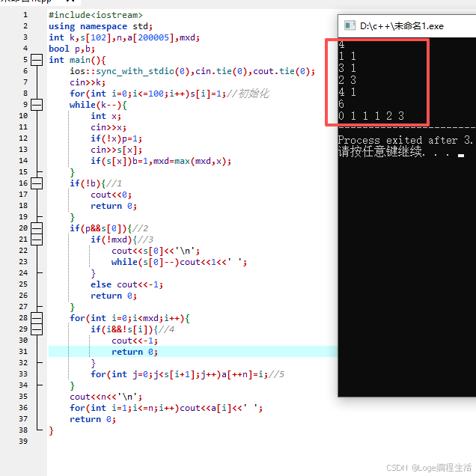Screen dimensions: 476x476
Task: Click the console window icon beside D:\c++ title
Action: click(350, 25)
